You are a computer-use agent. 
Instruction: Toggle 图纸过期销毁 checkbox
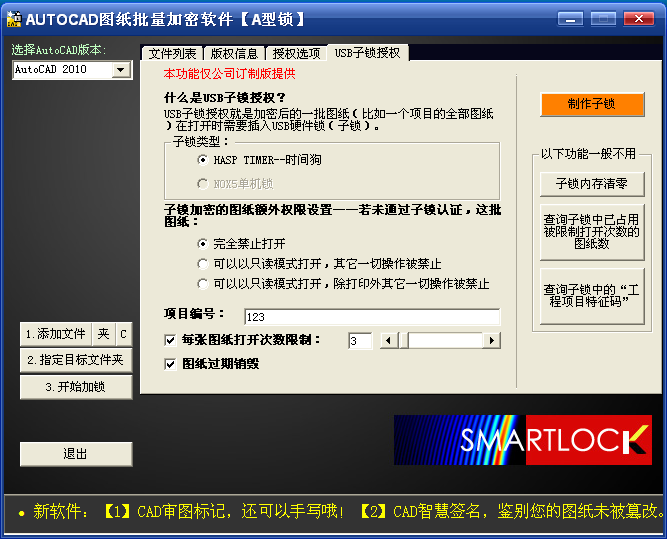(170, 364)
